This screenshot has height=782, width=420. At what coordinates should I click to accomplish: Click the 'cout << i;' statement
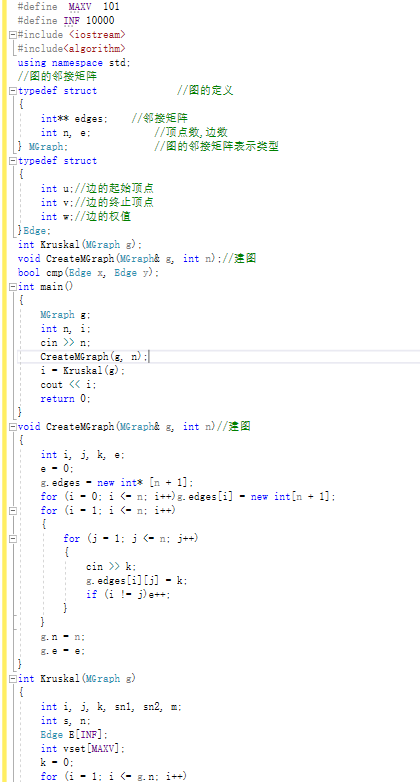pyautogui.click(x=68, y=385)
